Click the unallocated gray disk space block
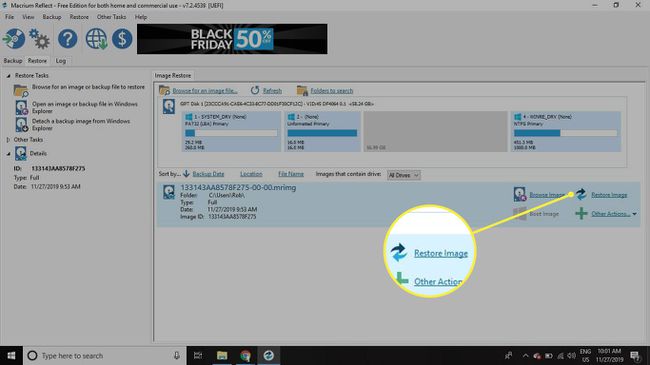Image resolution: width=650 pixels, height=365 pixels. click(x=435, y=131)
